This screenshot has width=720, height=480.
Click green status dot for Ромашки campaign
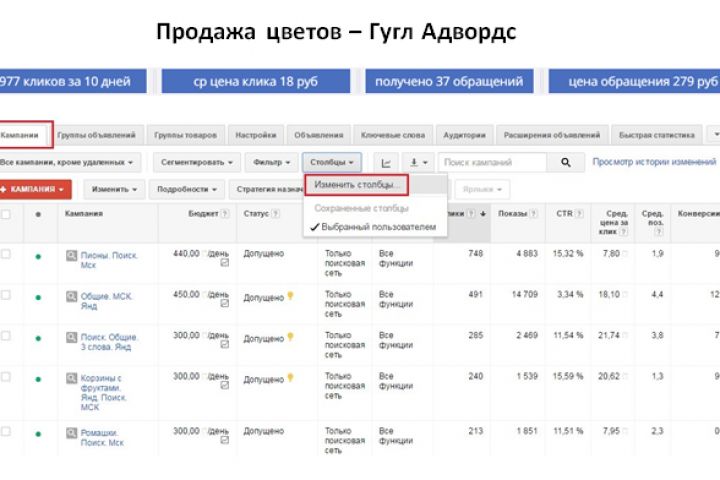point(39,434)
